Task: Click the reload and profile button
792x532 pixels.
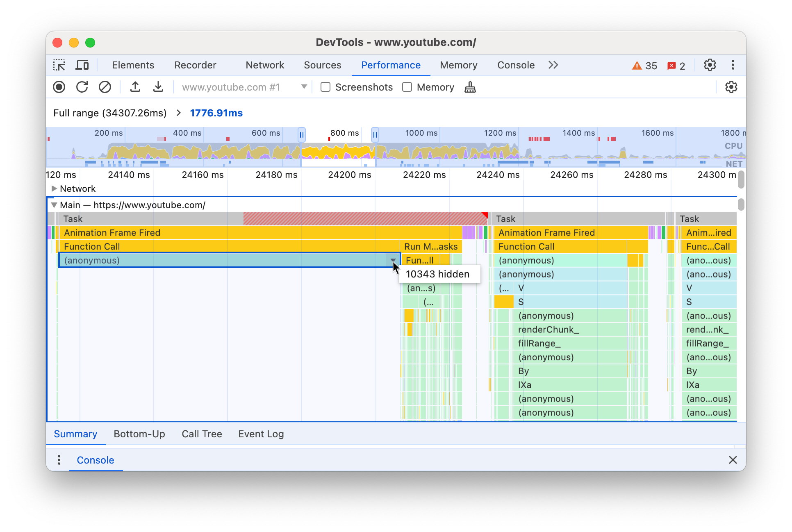Action: tap(83, 88)
